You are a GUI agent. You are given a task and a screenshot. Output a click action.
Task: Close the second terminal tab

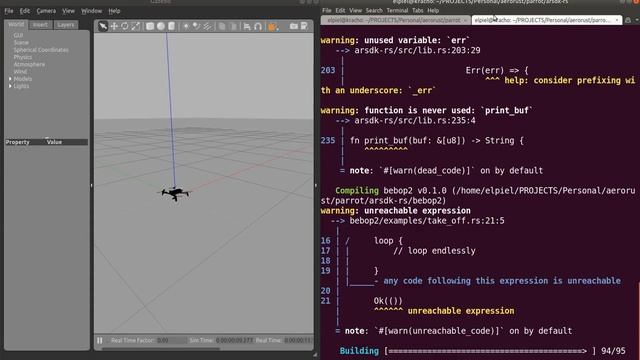[617, 20]
